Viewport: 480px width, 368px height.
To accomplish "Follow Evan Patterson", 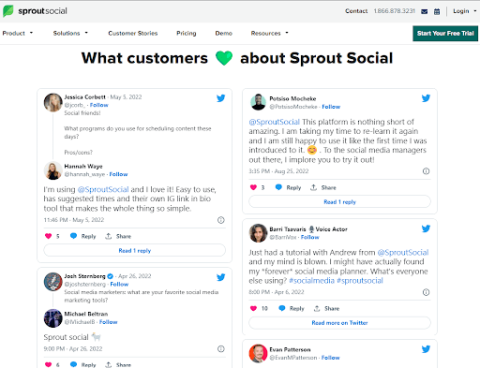I will 330,358.
